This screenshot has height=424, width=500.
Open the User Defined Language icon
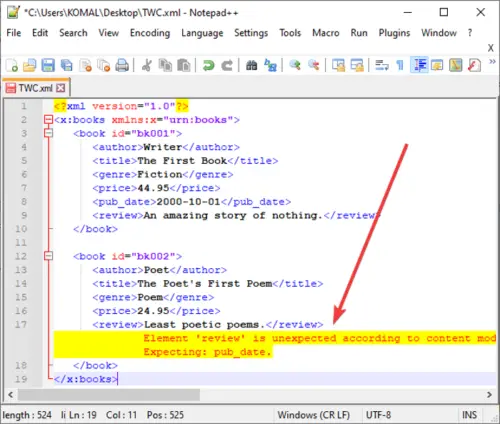coord(437,65)
